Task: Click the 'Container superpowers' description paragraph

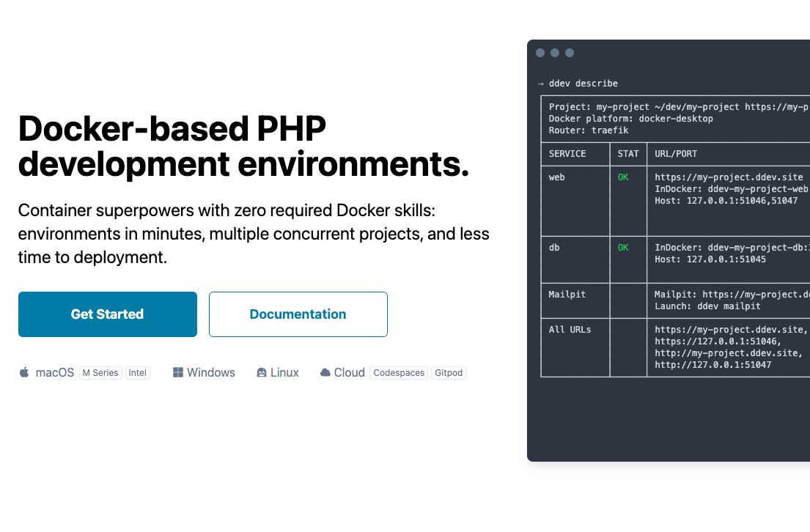Action: coord(254,234)
